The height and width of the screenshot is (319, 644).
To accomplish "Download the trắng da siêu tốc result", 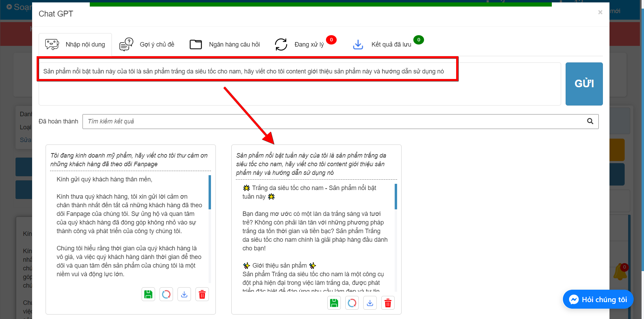I will click(x=370, y=303).
